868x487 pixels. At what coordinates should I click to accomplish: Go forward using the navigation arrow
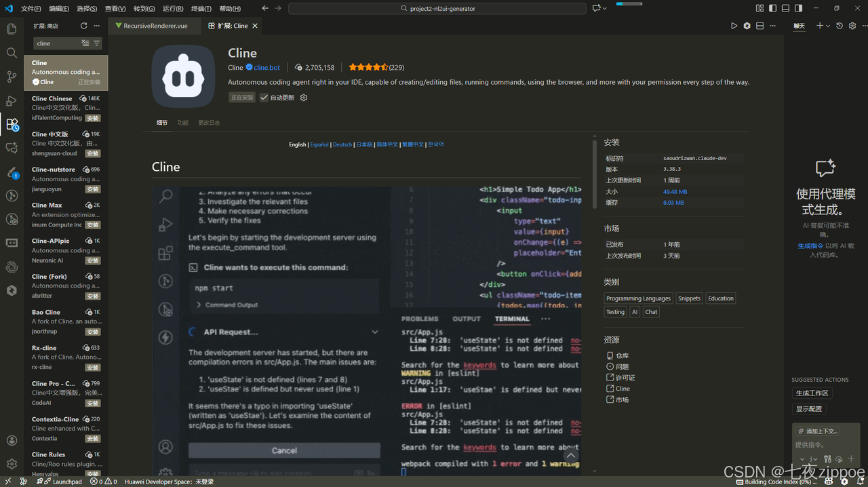(x=279, y=9)
